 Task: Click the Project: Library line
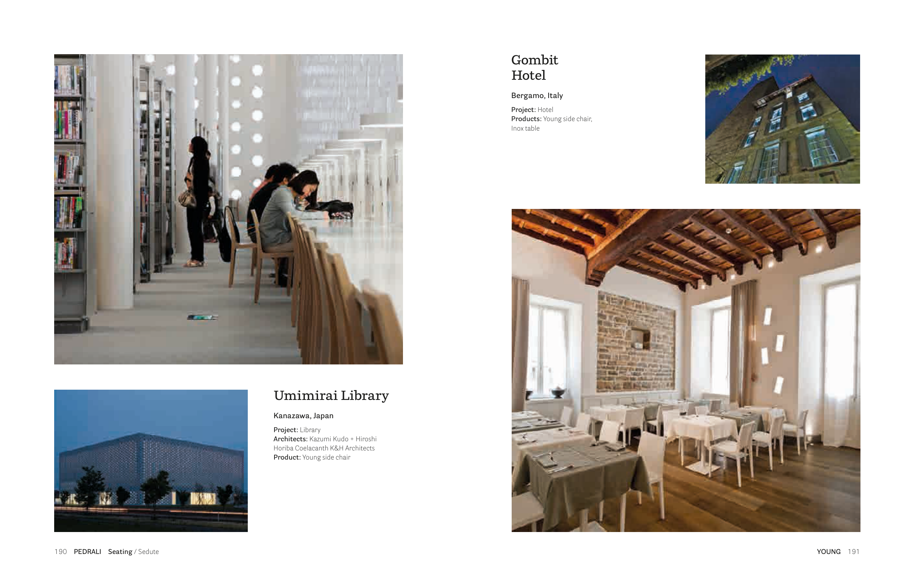(x=297, y=430)
